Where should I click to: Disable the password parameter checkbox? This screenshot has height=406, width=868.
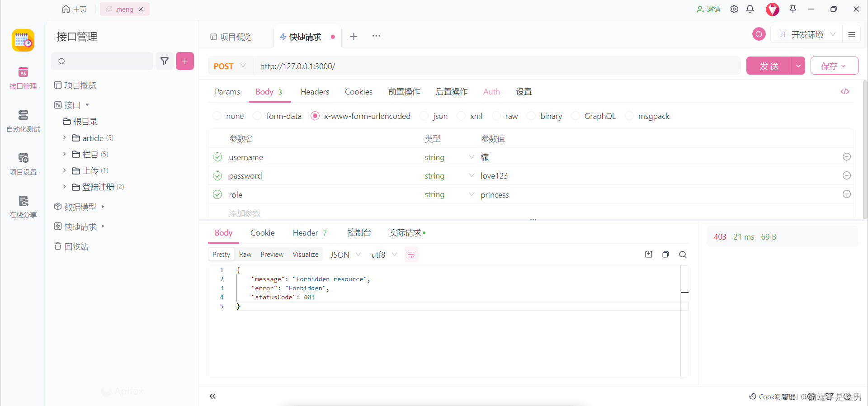point(217,176)
